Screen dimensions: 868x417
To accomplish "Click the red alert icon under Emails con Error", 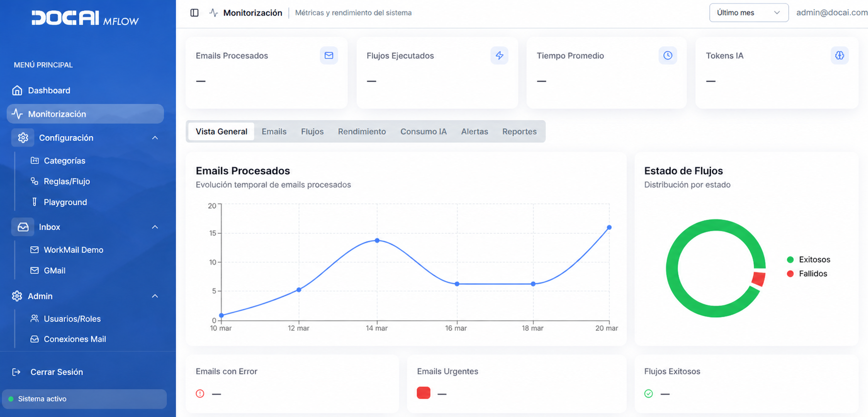I will [200, 393].
